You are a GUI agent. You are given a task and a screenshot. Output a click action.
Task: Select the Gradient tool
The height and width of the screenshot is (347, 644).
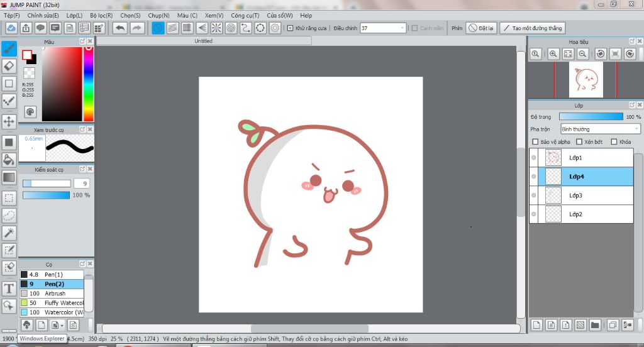(x=9, y=177)
